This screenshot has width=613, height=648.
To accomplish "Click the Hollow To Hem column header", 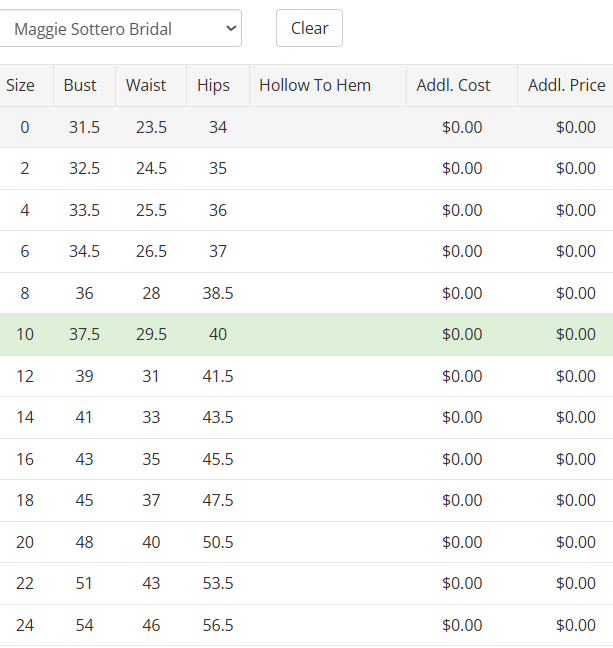I will (x=315, y=86).
